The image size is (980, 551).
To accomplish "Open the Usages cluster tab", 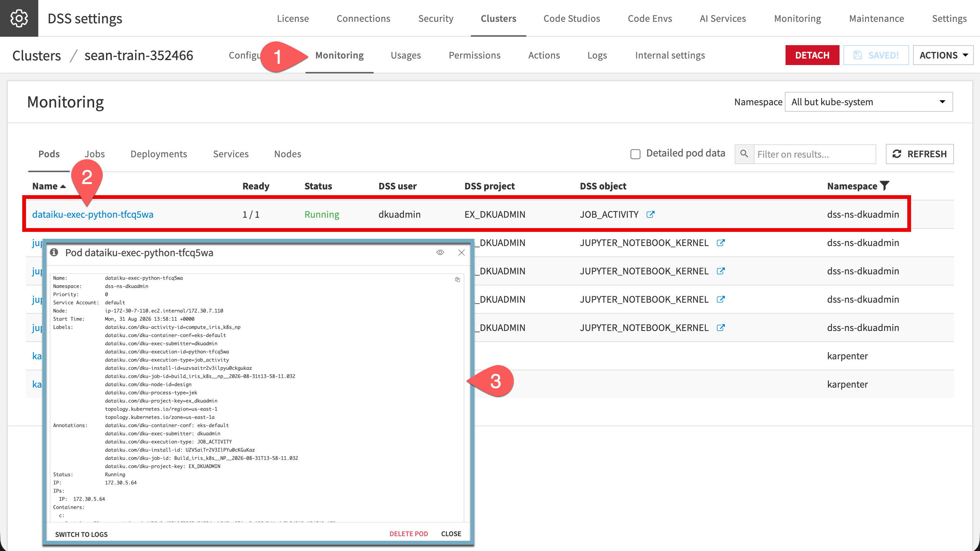I will 406,55.
